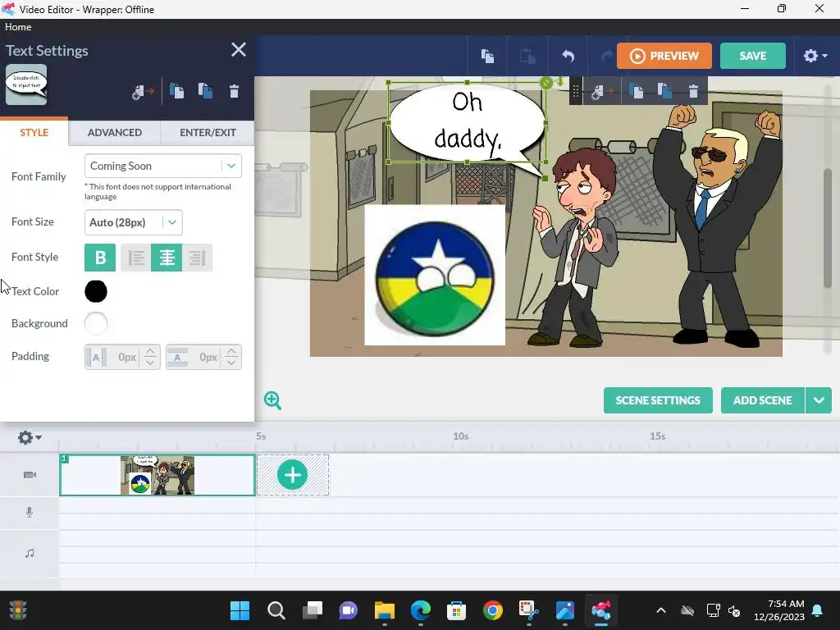Decrease horizontal padding with down arrow

click(150, 363)
